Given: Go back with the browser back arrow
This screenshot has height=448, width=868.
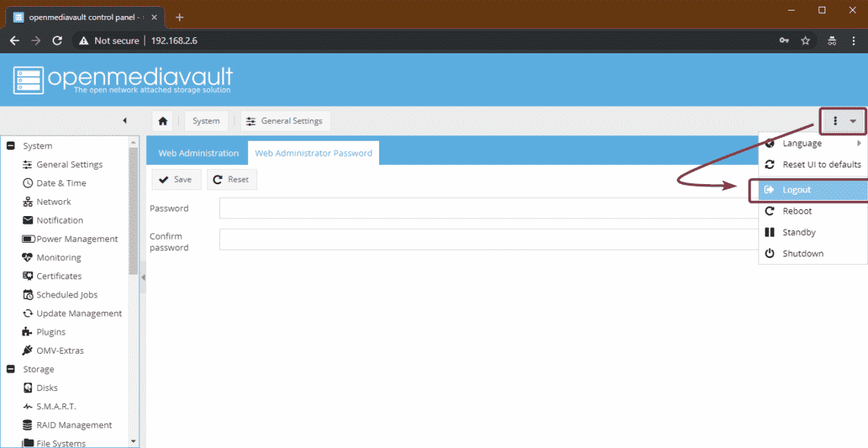Looking at the screenshot, I should click(x=15, y=40).
